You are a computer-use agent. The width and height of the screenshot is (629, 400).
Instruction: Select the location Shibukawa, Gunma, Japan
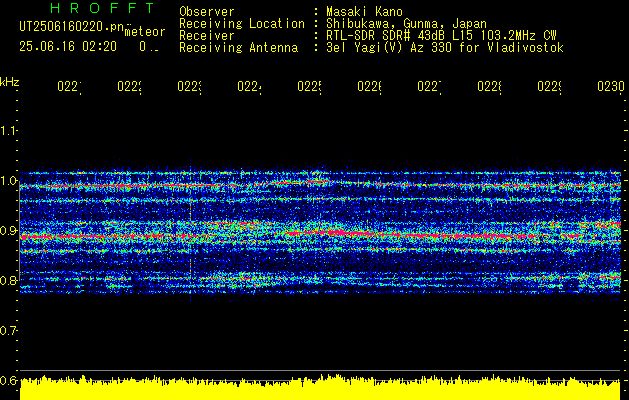click(x=406, y=24)
